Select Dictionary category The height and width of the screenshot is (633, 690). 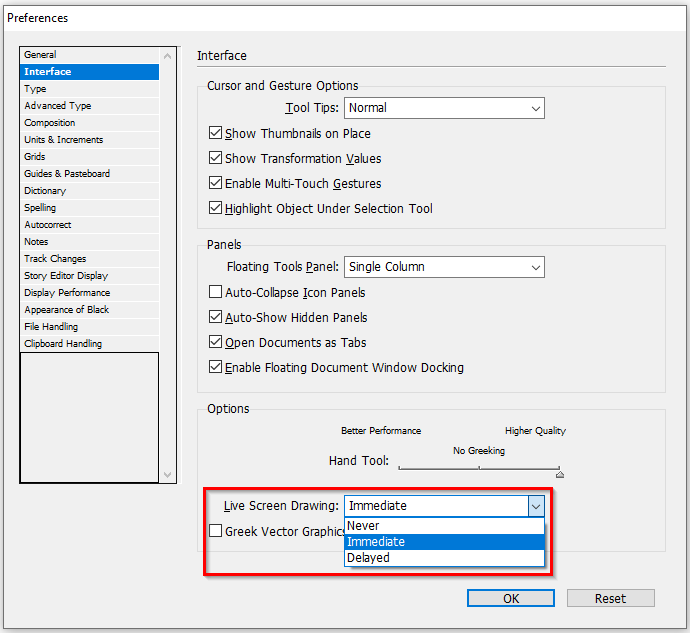click(x=89, y=191)
